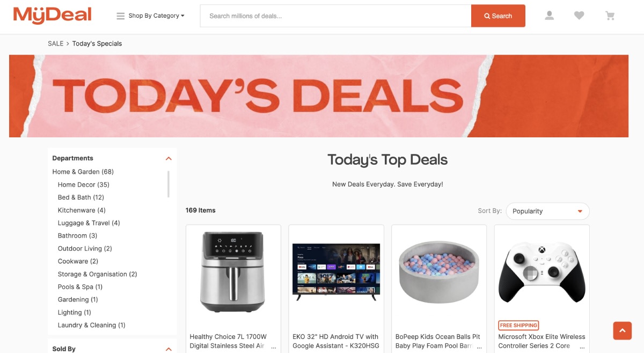The image size is (644, 353).
Task: Open the user account icon
Action: (549, 16)
